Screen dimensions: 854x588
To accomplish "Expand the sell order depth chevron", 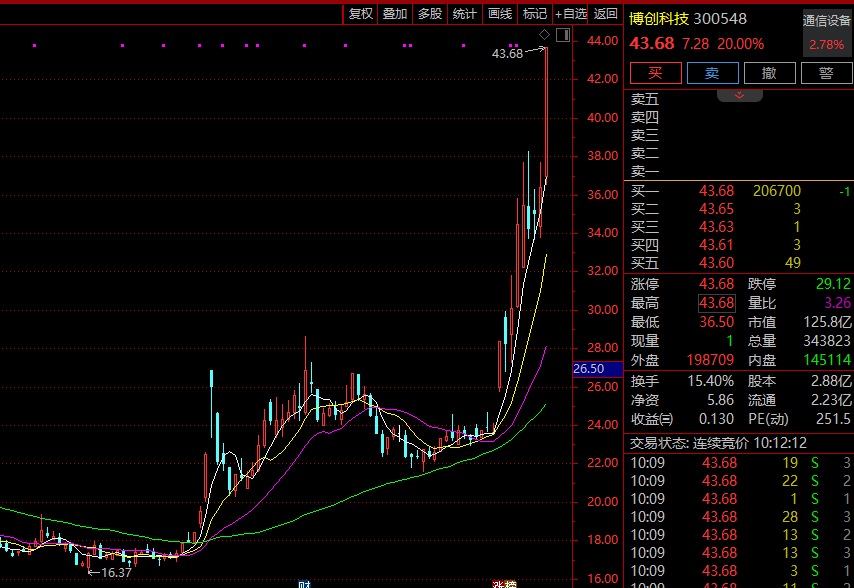I will 740,95.
